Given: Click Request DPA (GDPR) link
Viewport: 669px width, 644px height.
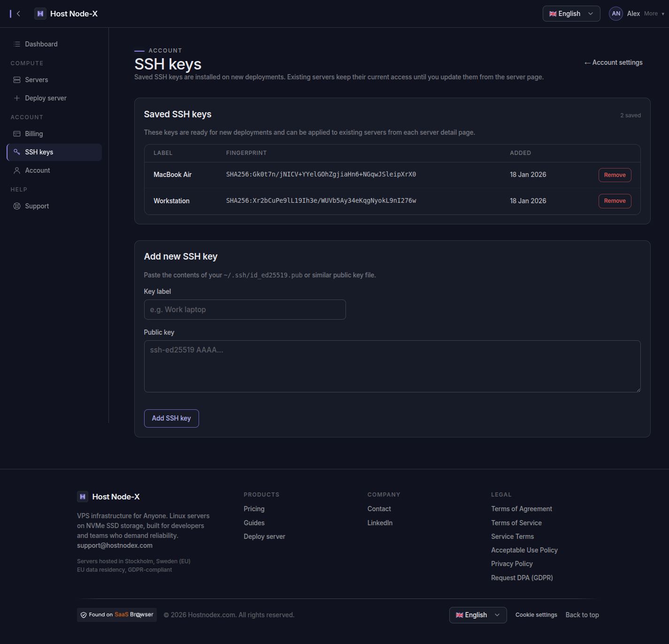Looking at the screenshot, I should click(x=522, y=578).
